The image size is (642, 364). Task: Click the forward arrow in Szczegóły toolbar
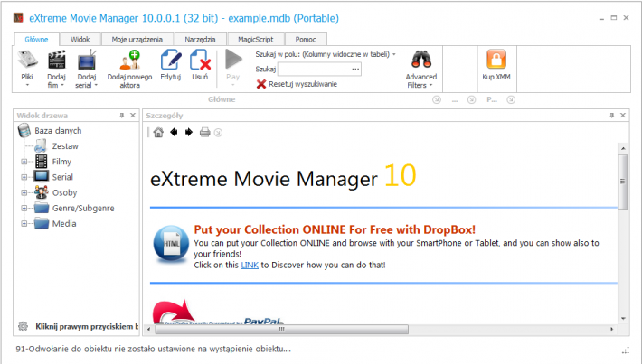[189, 132]
